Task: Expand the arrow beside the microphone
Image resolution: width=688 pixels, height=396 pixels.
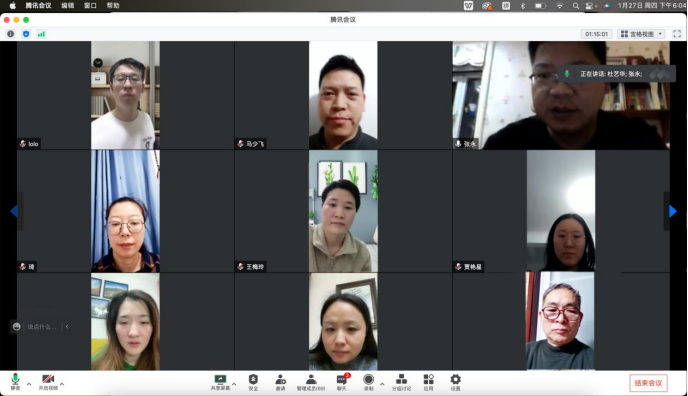Action: 29,384
